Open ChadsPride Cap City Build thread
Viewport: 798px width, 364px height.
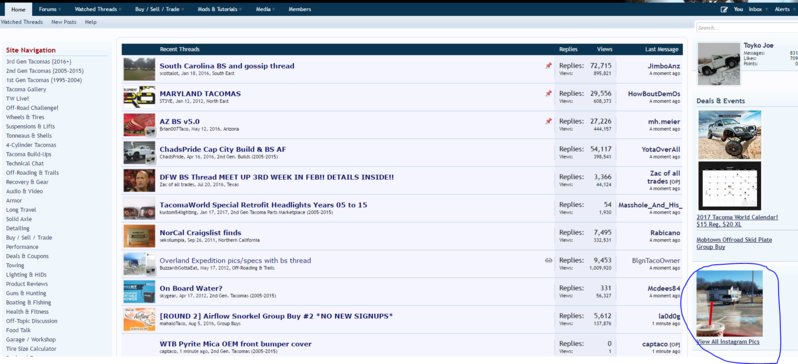223,149
